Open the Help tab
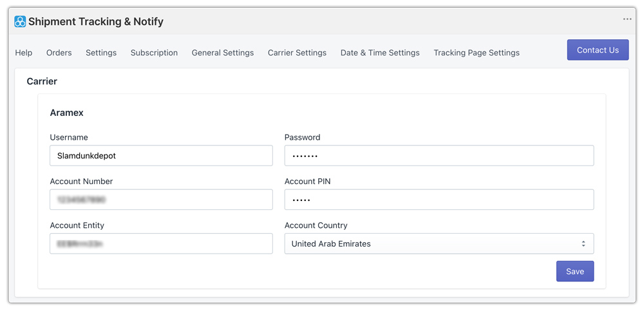The height and width of the screenshot is (311, 644). point(24,53)
